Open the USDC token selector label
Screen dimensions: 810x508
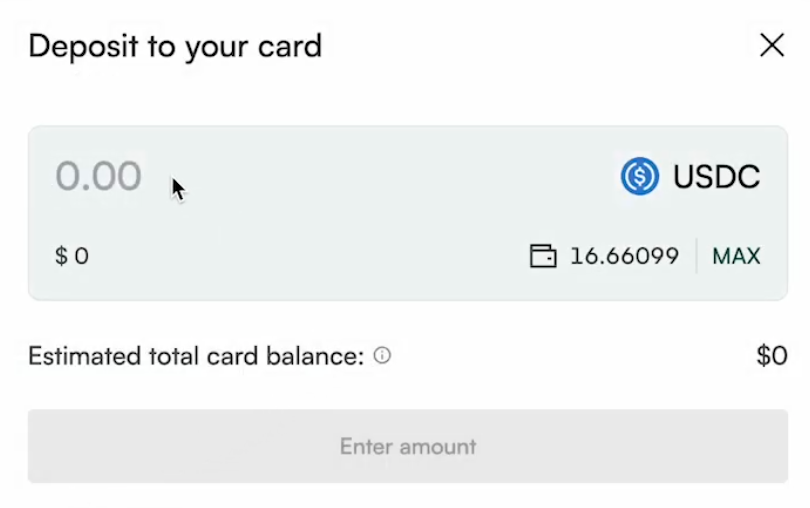tap(716, 176)
